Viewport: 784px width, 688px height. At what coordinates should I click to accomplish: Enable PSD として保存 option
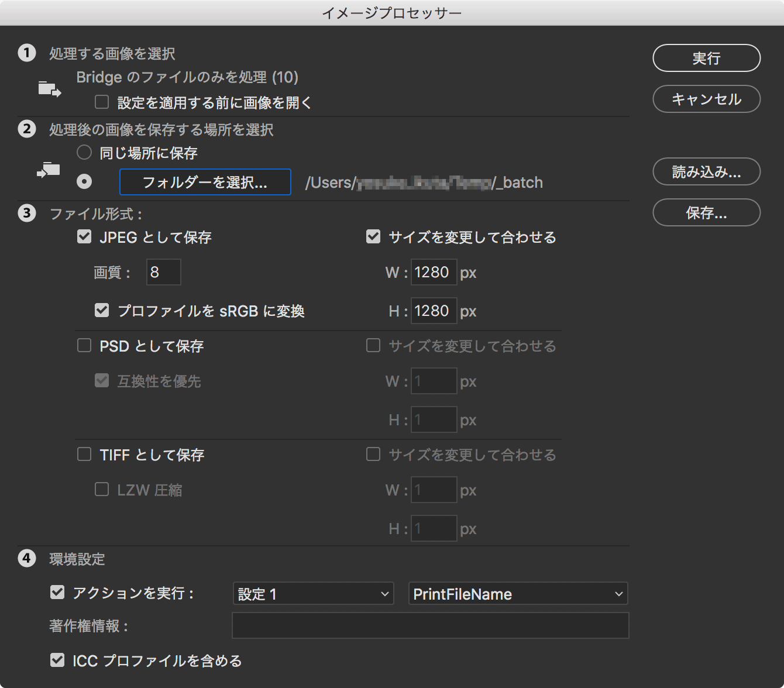(84, 346)
